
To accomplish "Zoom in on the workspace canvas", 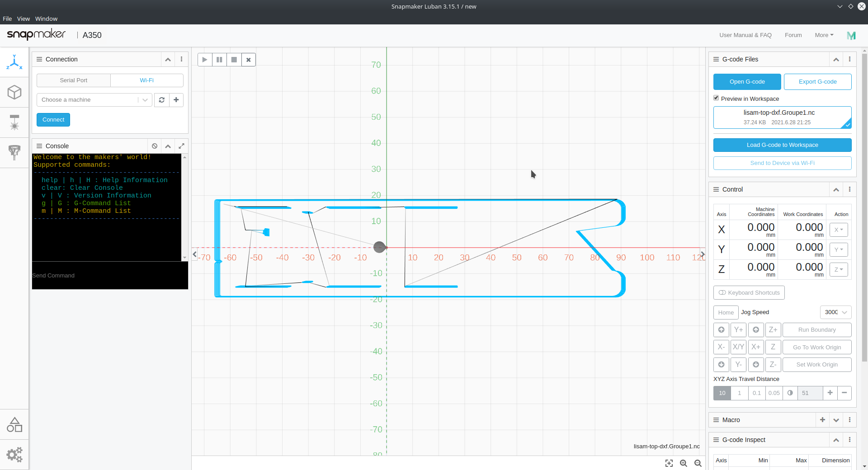I will [x=684, y=463].
